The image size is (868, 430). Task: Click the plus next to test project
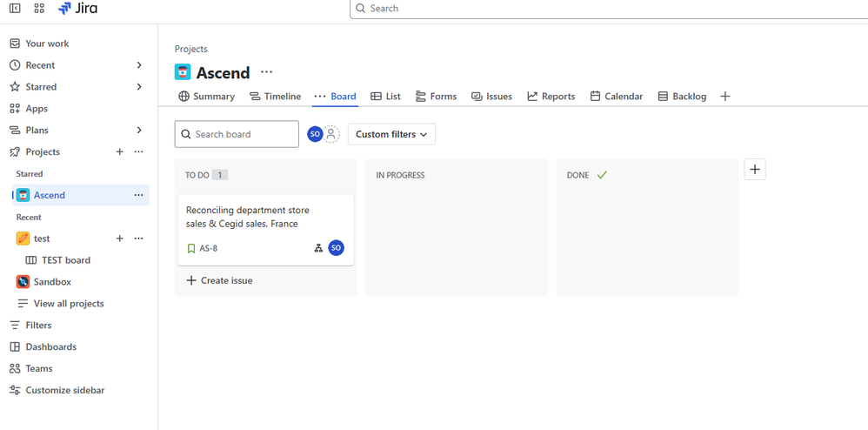click(119, 239)
